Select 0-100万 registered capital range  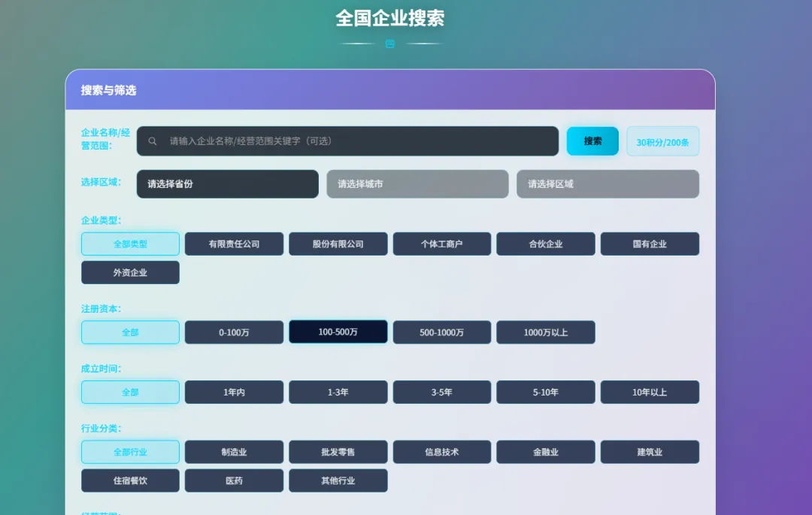pyautogui.click(x=234, y=331)
